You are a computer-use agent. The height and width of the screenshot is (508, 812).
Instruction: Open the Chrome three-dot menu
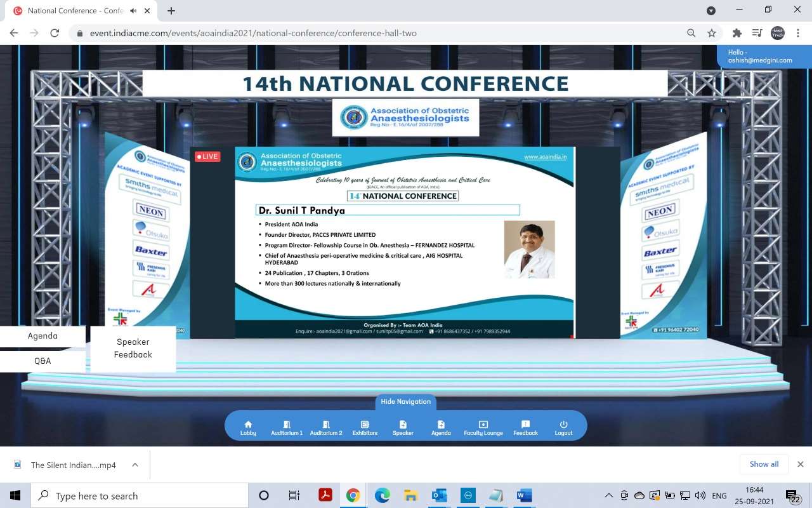[798, 33]
